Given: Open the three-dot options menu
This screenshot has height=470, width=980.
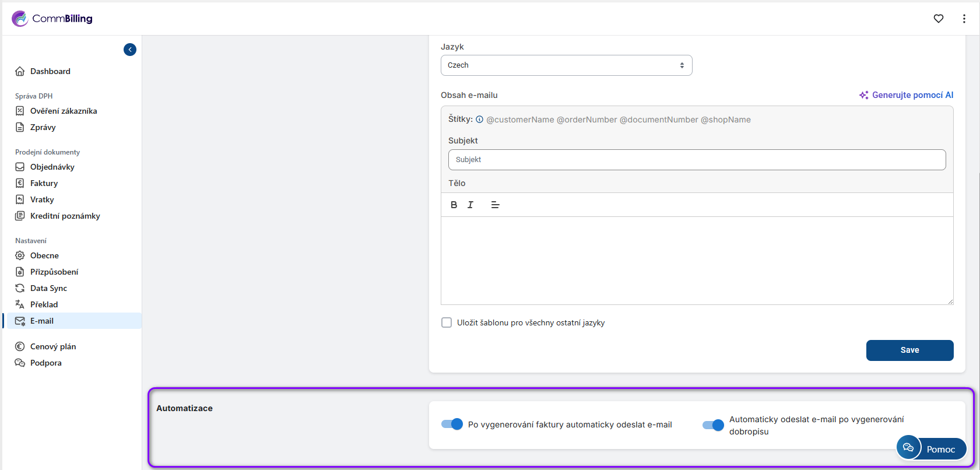Looking at the screenshot, I should (x=964, y=19).
